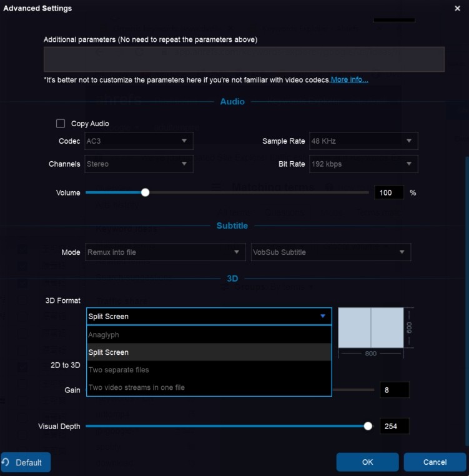Select Split Screen from the 3D format list
Screen dimensions: 469x476
(x=209, y=352)
